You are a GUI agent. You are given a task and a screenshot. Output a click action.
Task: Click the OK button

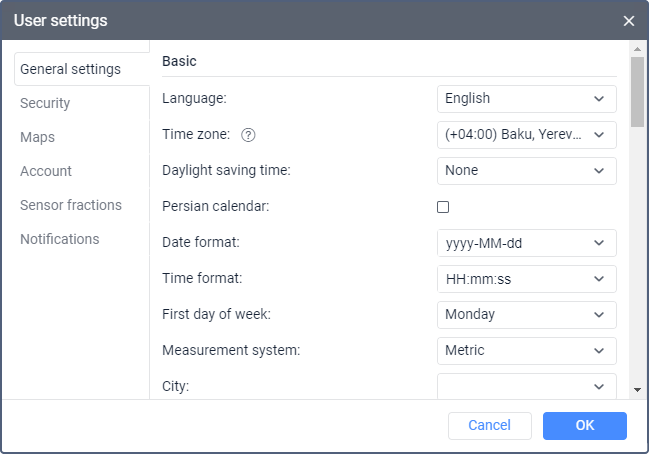pos(585,426)
